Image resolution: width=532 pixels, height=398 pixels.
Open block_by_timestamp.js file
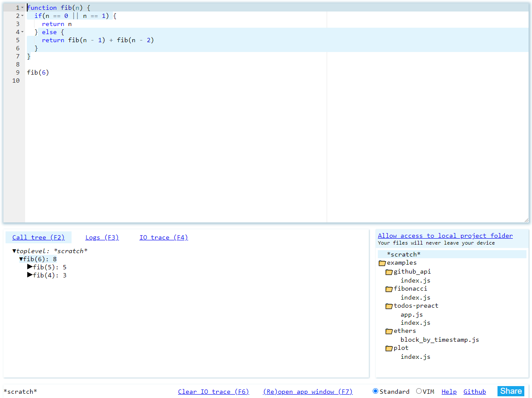click(x=440, y=340)
